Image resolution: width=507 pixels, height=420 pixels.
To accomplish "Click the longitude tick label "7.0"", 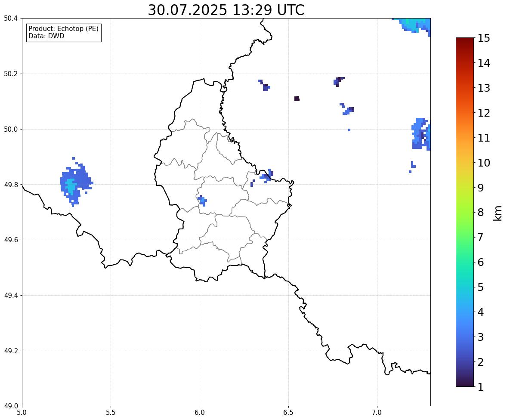I will (377, 413).
